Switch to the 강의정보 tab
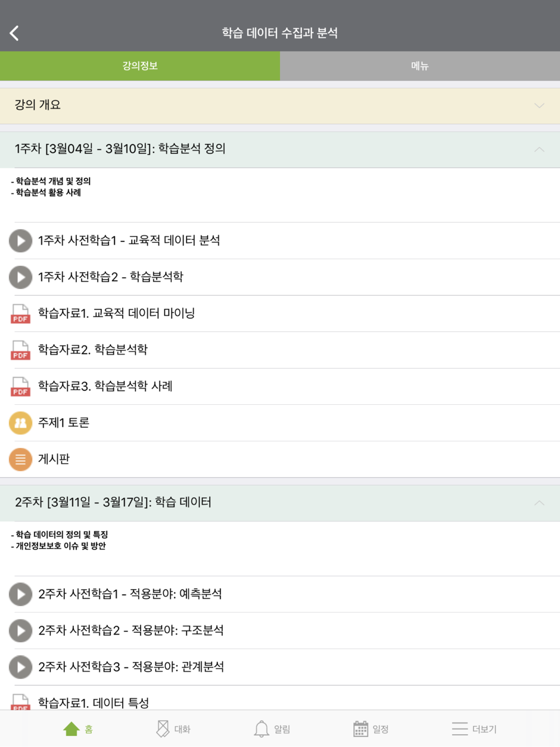Screen dimensions: 560x747 tap(140, 66)
